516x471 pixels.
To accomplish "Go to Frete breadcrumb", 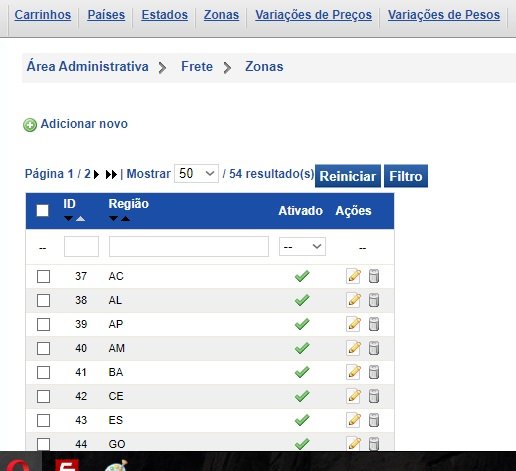I will point(197,67).
